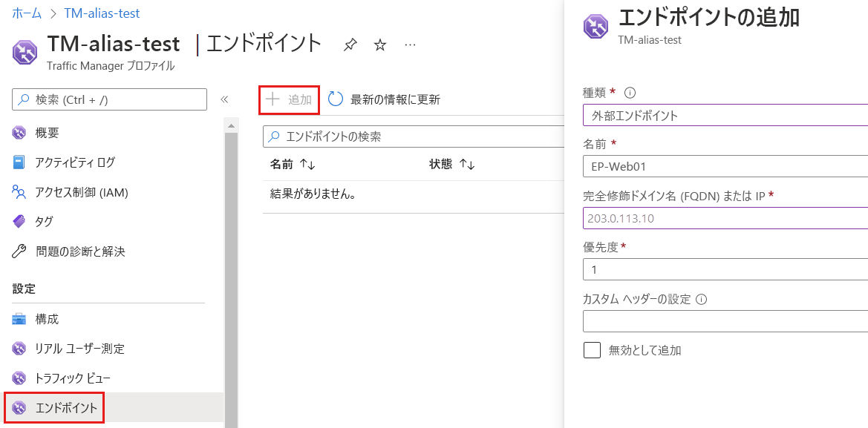Image resolution: width=868 pixels, height=428 pixels.
Task: Select the タグ icon in the sidebar
Action: [18, 221]
